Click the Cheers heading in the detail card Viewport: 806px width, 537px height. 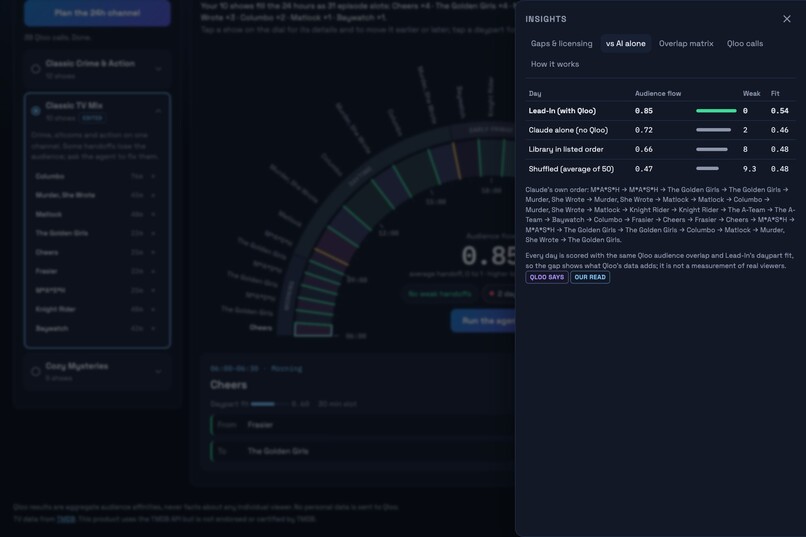tap(228, 385)
